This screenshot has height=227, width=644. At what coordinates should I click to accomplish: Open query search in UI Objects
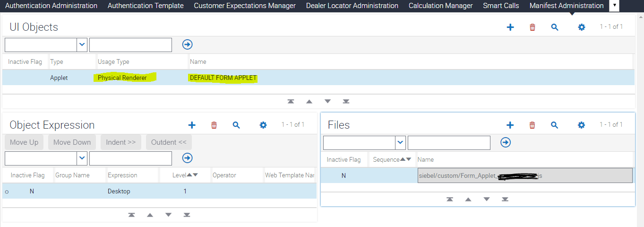coord(555,27)
